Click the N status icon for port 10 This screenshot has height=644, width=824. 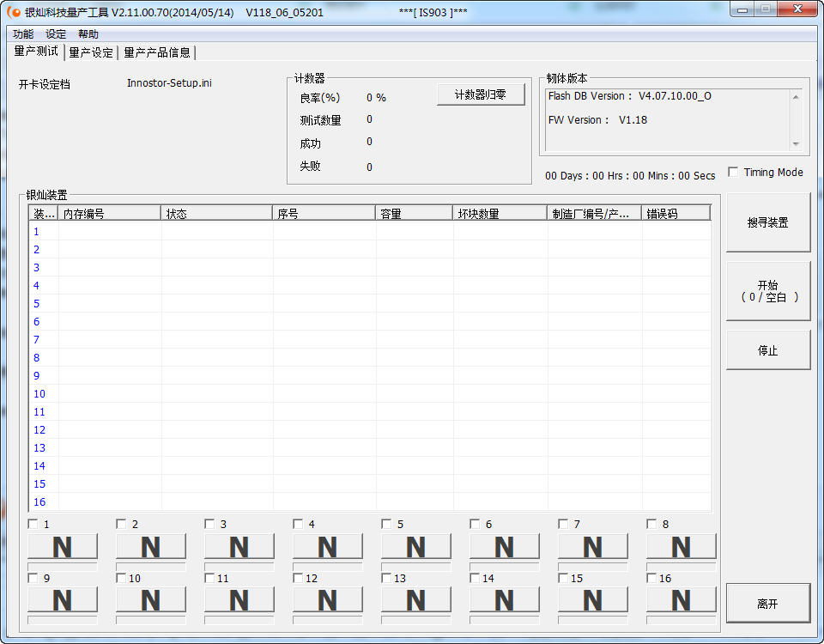151,600
